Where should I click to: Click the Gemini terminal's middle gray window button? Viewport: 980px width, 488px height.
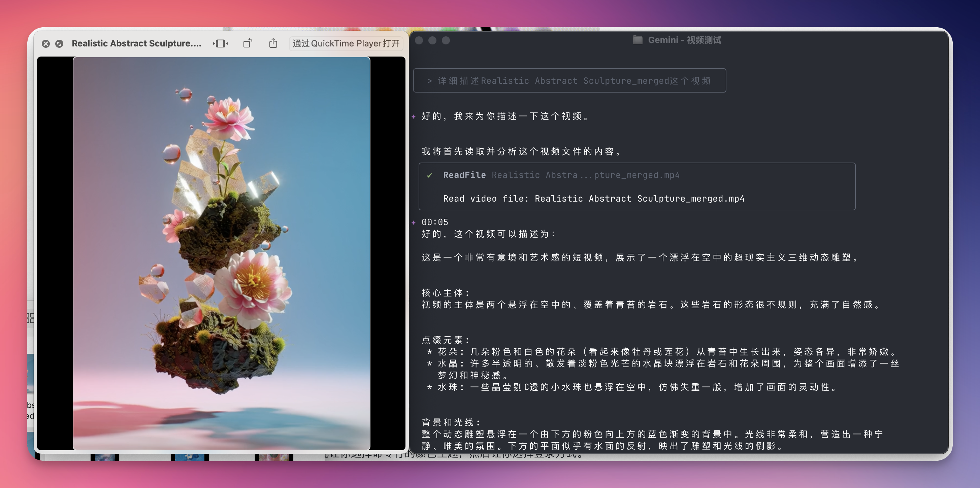(432, 40)
